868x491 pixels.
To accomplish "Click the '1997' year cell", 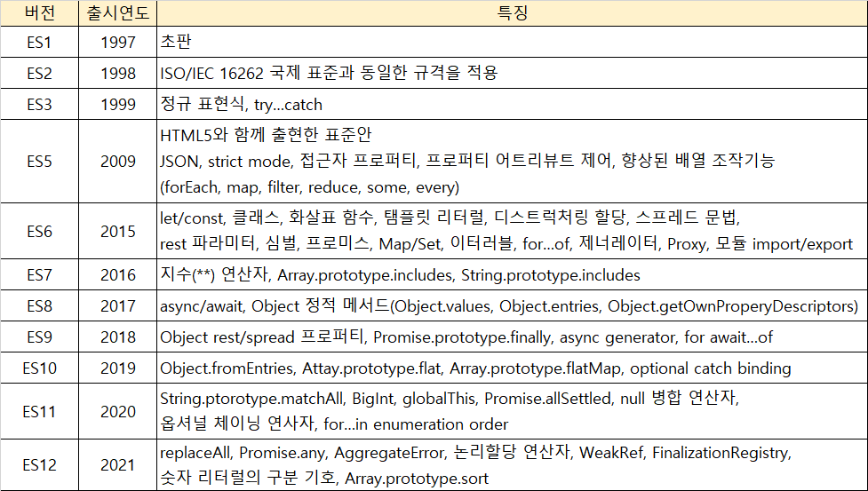I will (118, 42).
